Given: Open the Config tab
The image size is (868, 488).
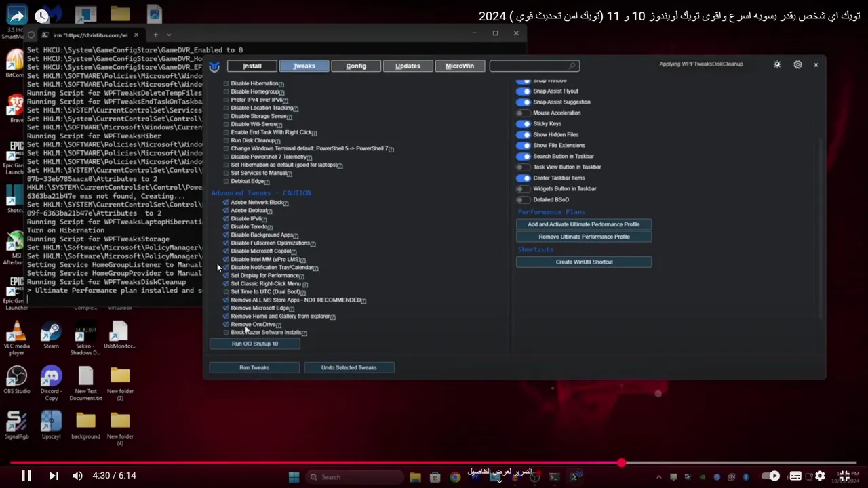Looking at the screenshot, I should click(x=356, y=66).
